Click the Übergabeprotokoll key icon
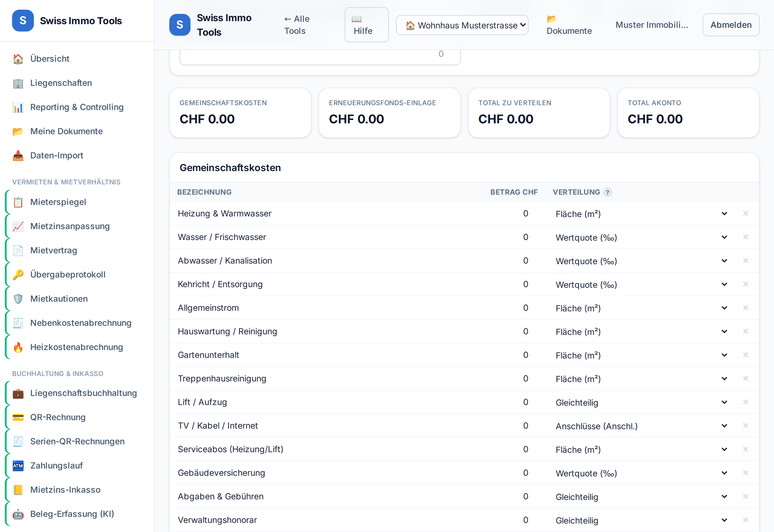 pos(18,274)
